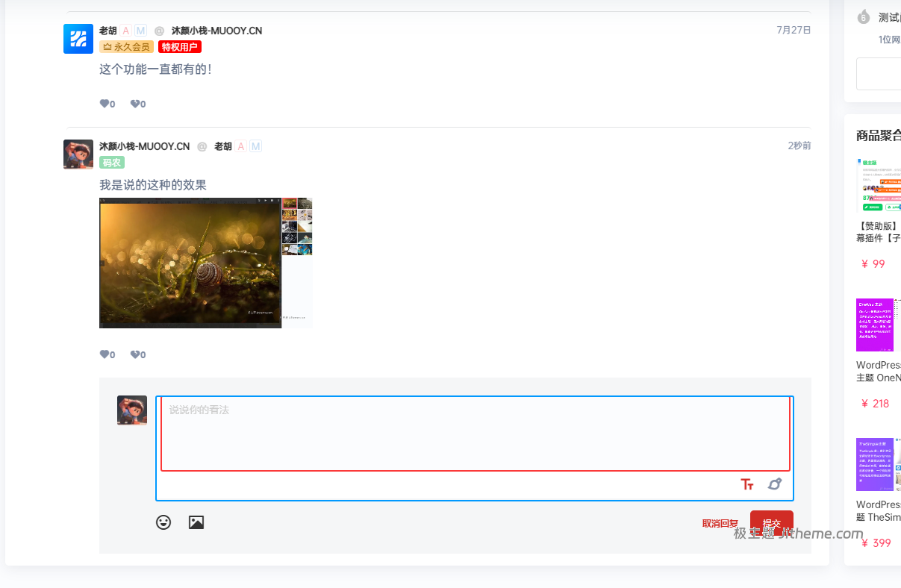Screen dimensions: 901x588
Task: Click the 7月27日 comment date
Action: tap(794, 31)
